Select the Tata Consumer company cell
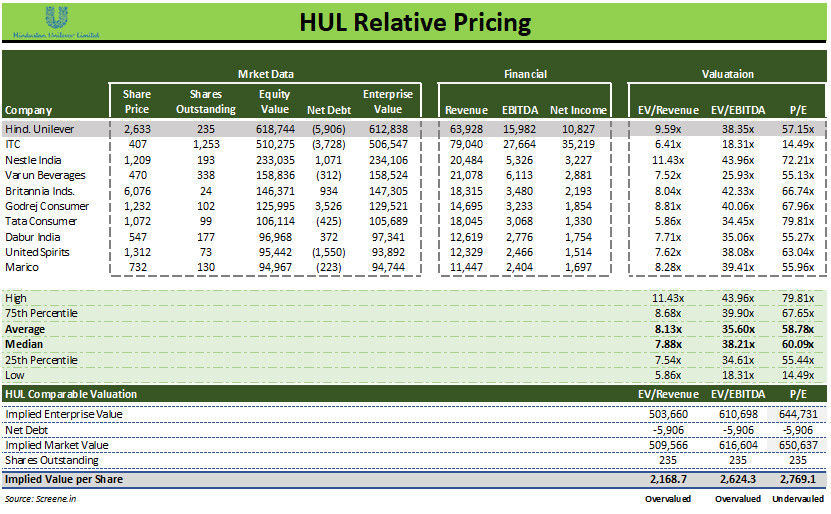 (x=41, y=221)
